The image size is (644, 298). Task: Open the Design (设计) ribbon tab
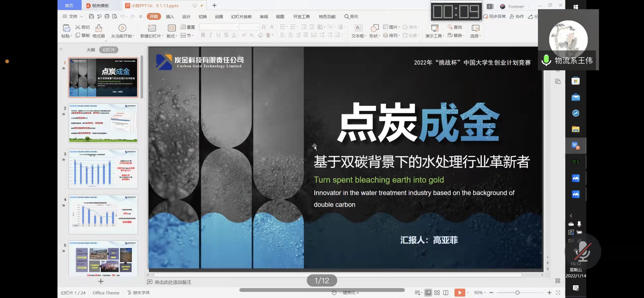pos(186,17)
